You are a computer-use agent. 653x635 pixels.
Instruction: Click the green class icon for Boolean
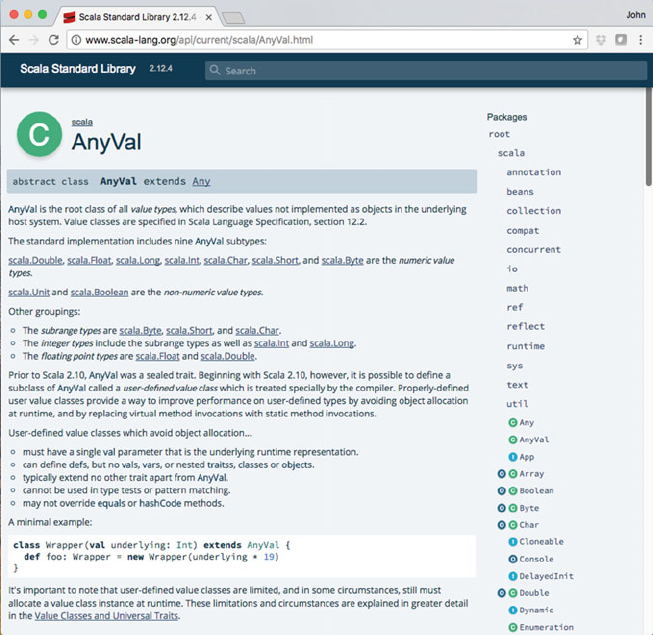coord(513,491)
